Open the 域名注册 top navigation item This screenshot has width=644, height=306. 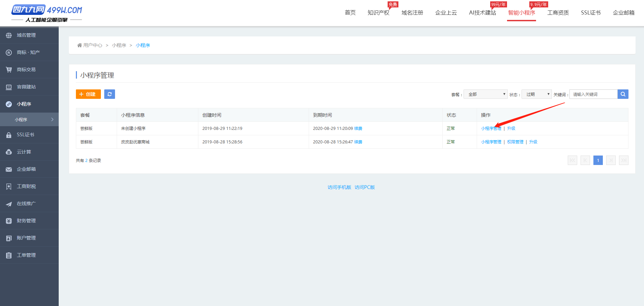(x=412, y=13)
